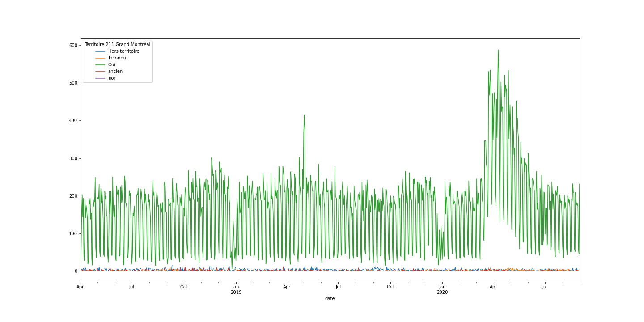Select the Hors territoire legend label

coord(124,51)
